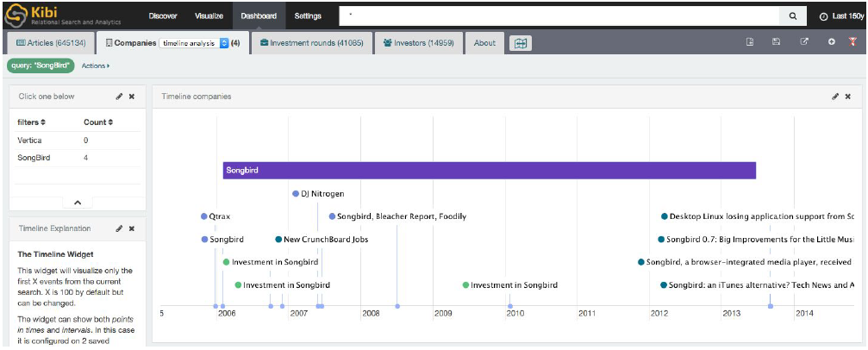Viewport: 868px width, 350px height.
Task: Select the Songbird: an iTunes alternative event
Action: pos(758,285)
